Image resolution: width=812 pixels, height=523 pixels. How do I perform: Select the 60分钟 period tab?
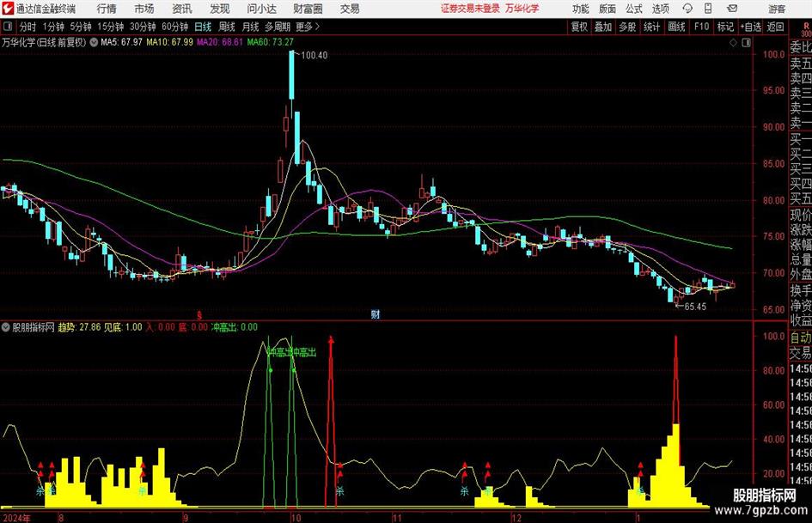click(175, 27)
